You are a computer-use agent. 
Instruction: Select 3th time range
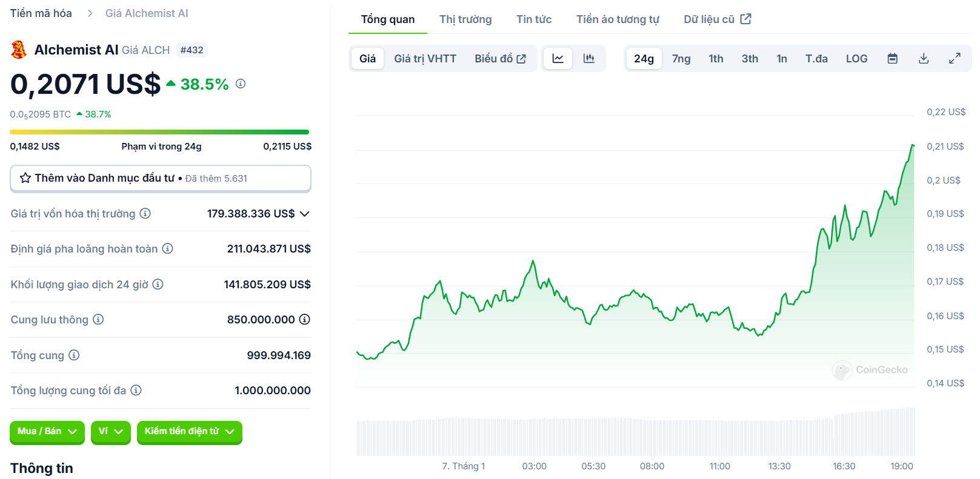click(750, 59)
